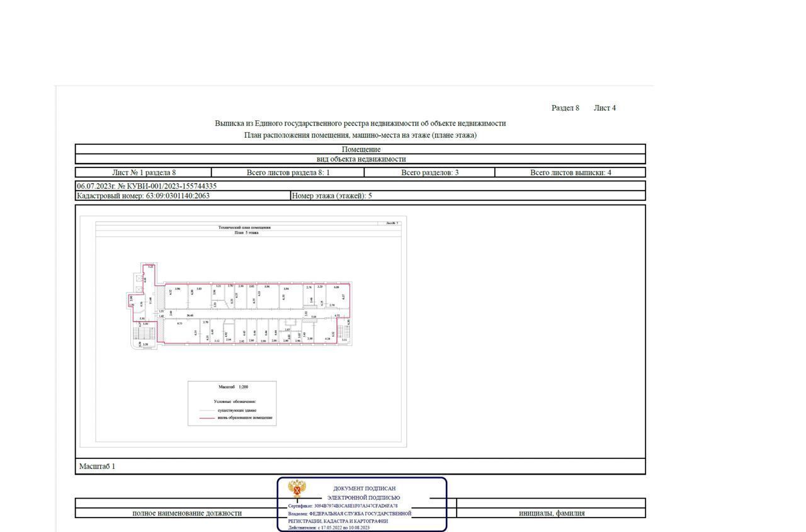Viewport: 806px width, 532px height.
Task: Click the "Всего листов выписки: 4" cell
Action: (570, 173)
